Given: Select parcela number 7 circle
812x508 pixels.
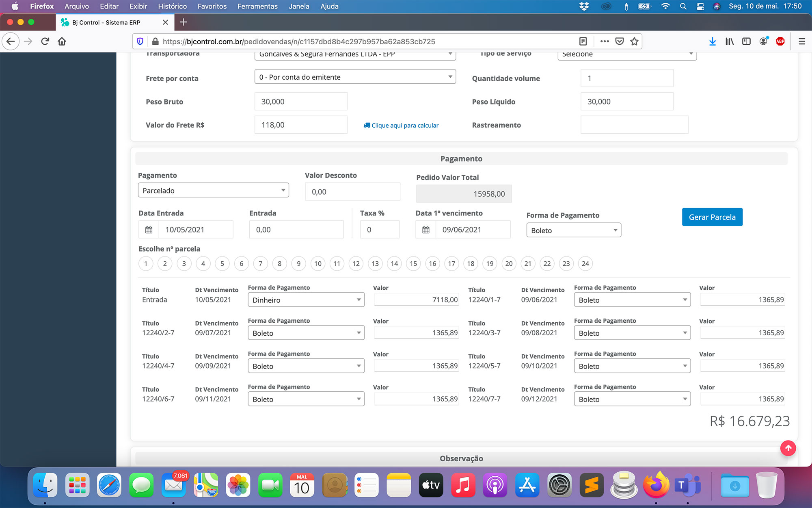Looking at the screenshot, I should pos(260,264).
